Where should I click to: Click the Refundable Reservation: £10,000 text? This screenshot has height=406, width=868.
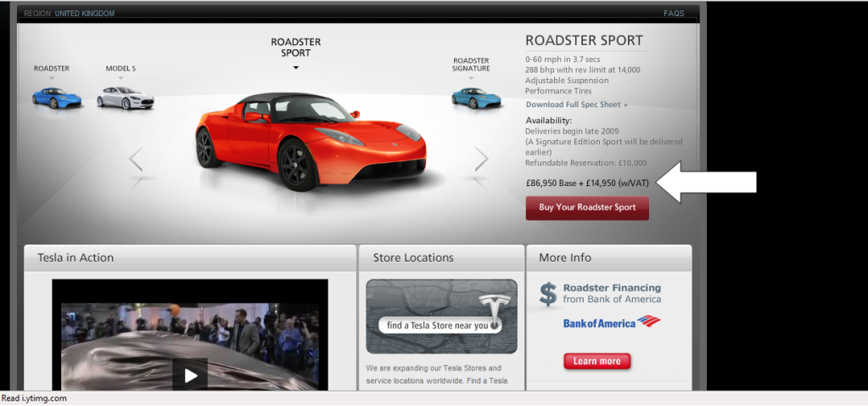coord(585,163)
